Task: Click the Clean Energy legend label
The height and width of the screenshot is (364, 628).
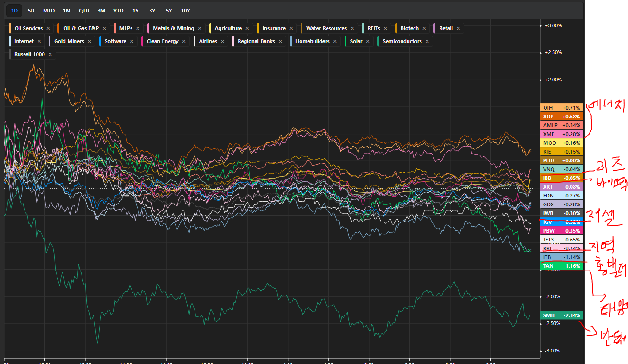Action: [x=162, y=41]
